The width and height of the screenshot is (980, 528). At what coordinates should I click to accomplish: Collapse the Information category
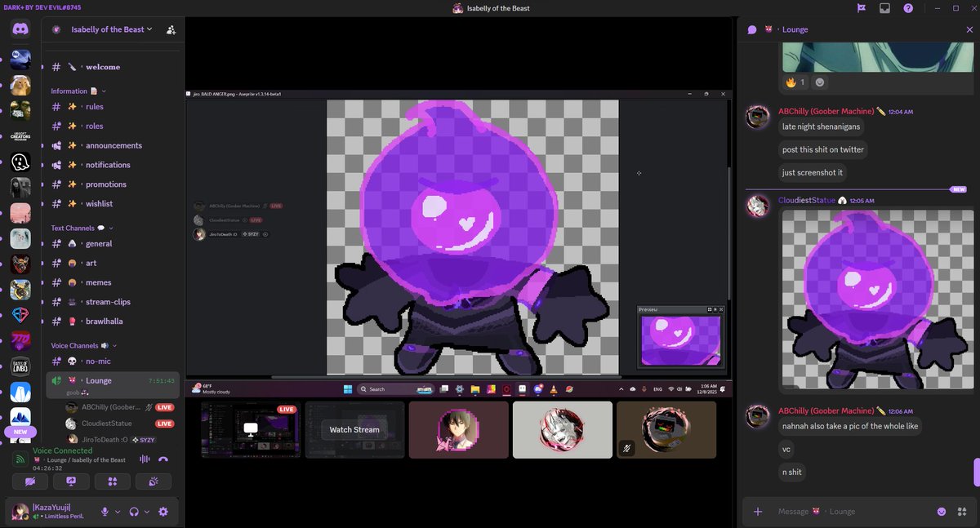pyautogui.click(x=78, y=91)
